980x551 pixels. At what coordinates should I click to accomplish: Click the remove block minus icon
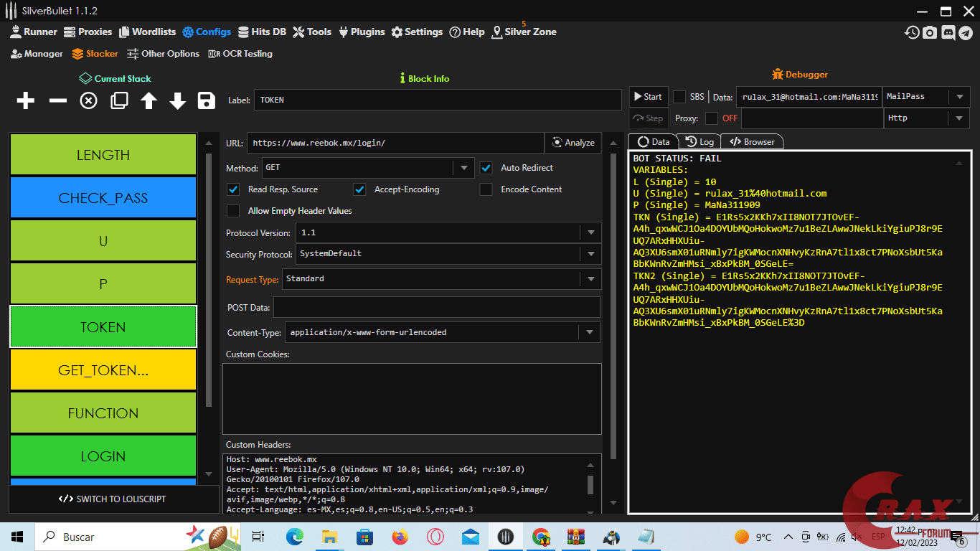57,101
